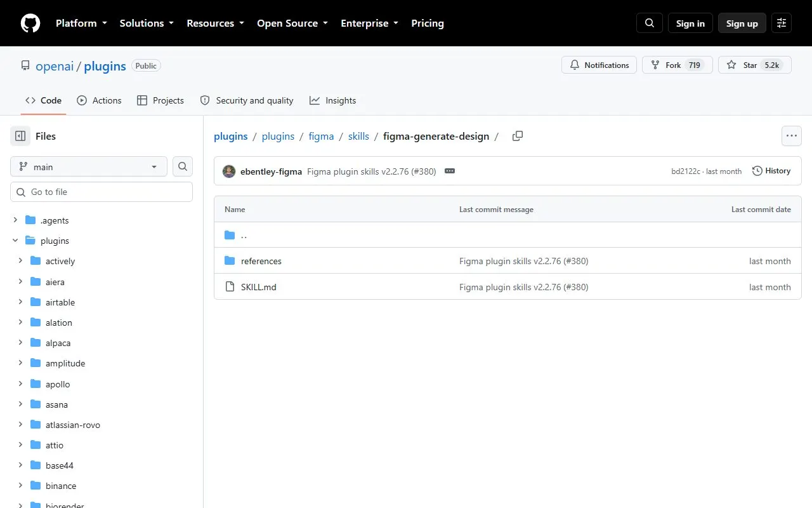The width and height of the screenshot is (812, 508).
Task: Open the Open Source menu
Action: click(292, 23)
